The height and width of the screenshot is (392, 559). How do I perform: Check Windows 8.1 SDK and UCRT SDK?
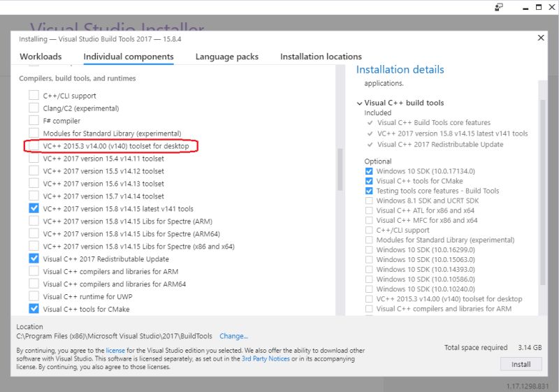369,201
